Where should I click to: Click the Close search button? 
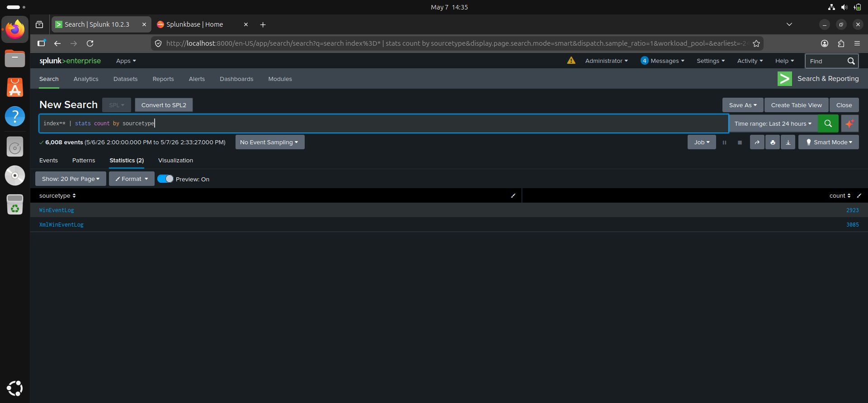844,105
